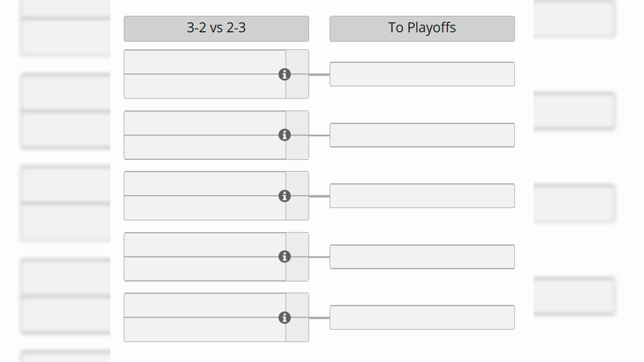Click the first To Playoffs slot
The image size is (644, 362).
point(422,74)
